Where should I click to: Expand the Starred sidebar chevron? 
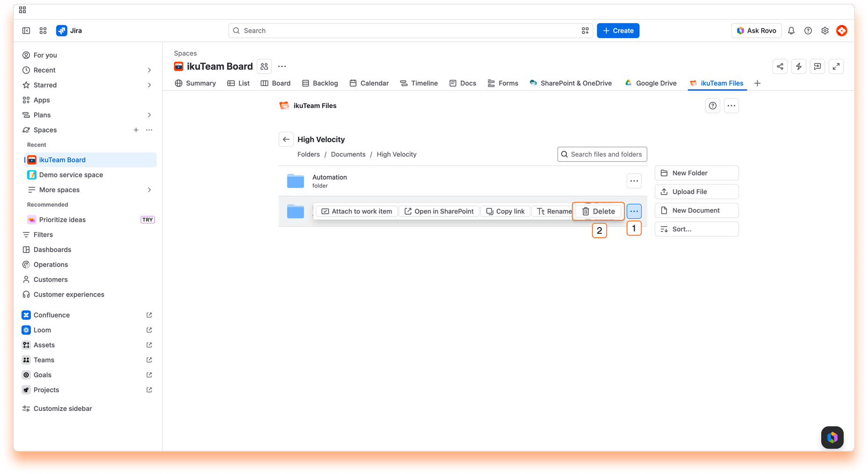(x=149, y=85)
